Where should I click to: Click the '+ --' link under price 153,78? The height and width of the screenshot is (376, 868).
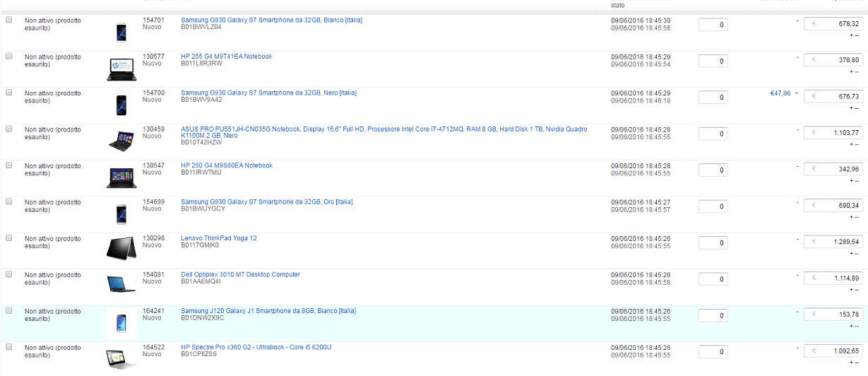point(854,327)
